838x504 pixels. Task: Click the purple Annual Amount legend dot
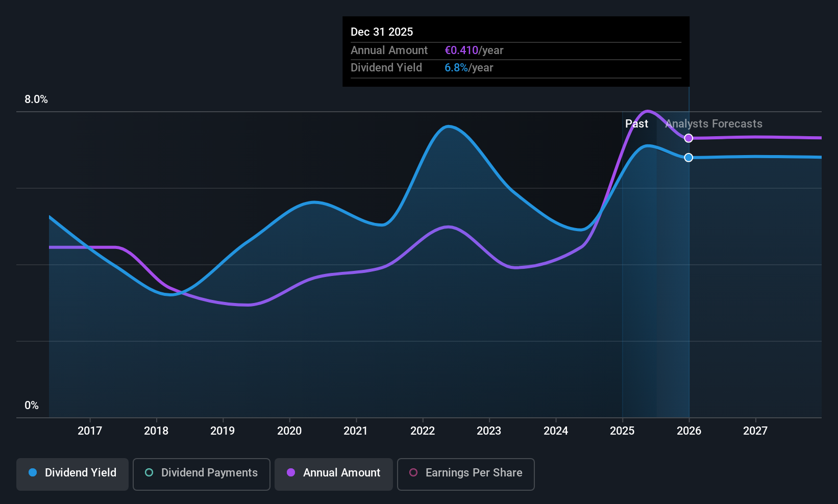tap(291, 472)
